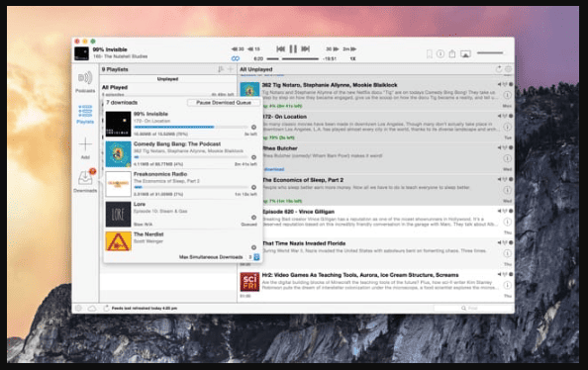This screenshot has width=588, height=370.
Task: Cancel the 99% Invisible download
Action: (x=253, y=127)
